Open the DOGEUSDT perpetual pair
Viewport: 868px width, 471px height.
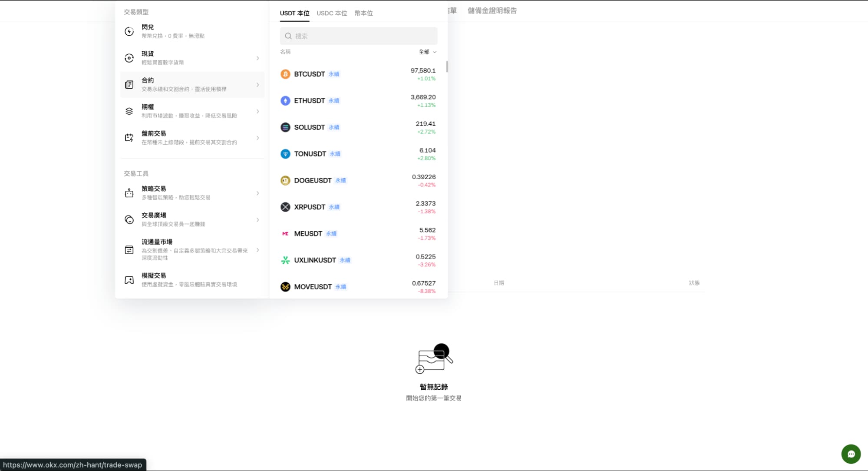click(358, 180)
